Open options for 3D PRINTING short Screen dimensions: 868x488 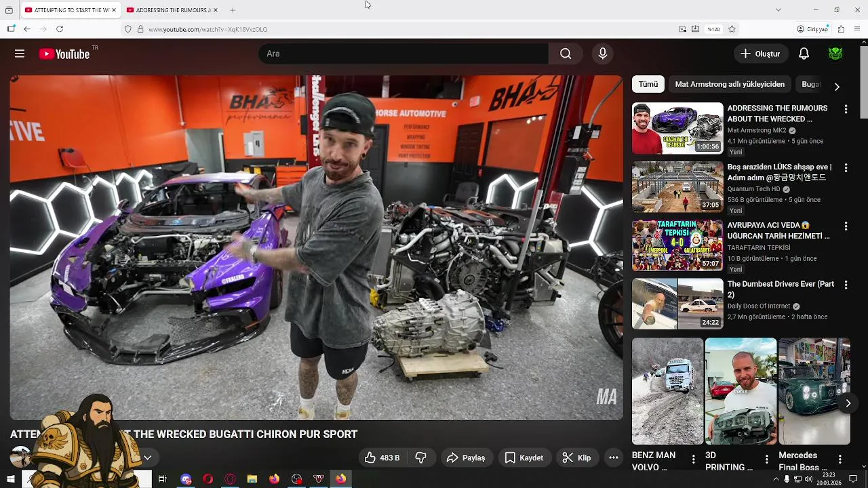pyautogui.click(x=766, y=460)
